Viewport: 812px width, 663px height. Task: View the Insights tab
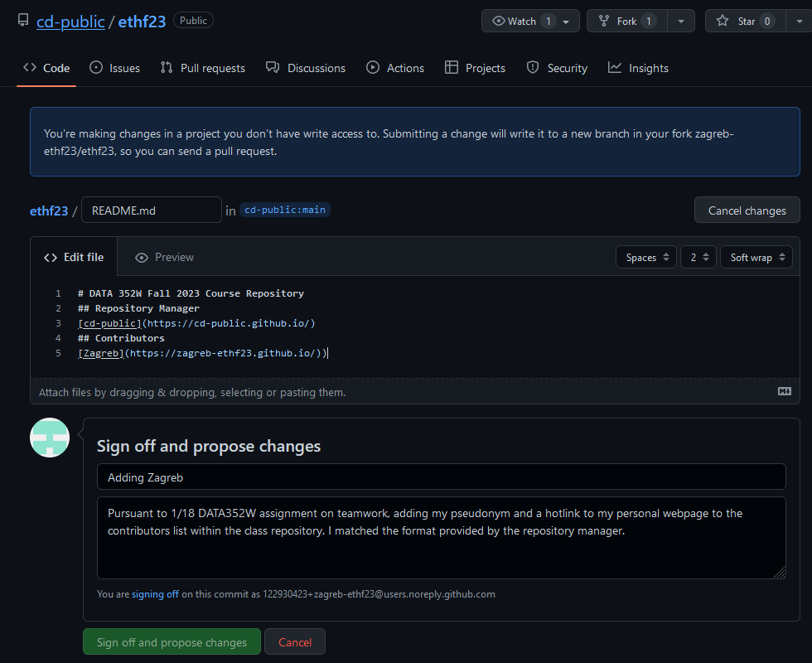638,68
